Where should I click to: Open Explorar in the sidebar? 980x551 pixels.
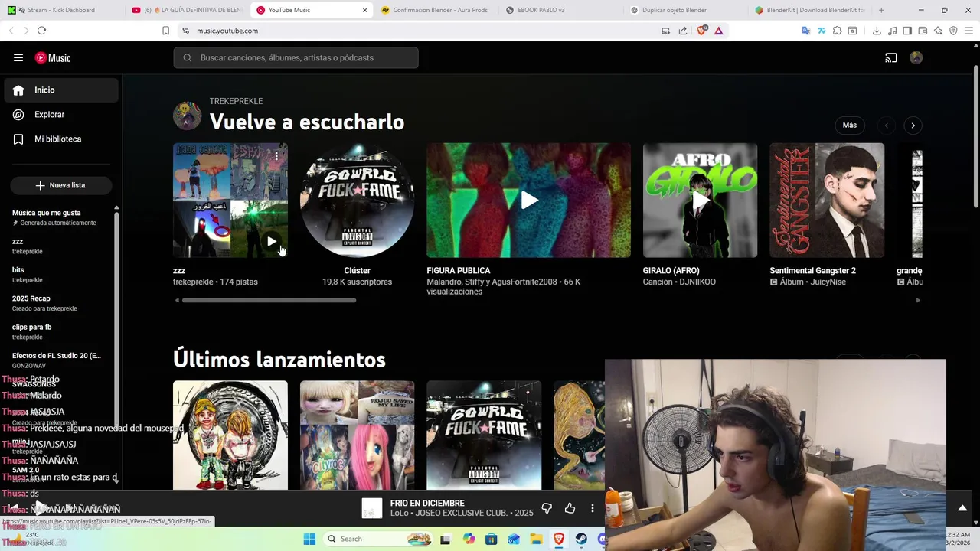(x=61, y=115)
